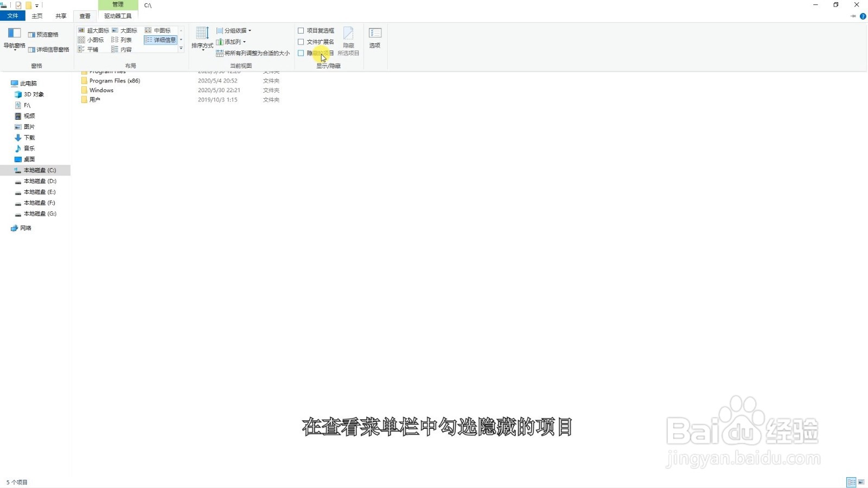Select 详细信息 details layout
868x488 pixels.
[x=161, y=40]
